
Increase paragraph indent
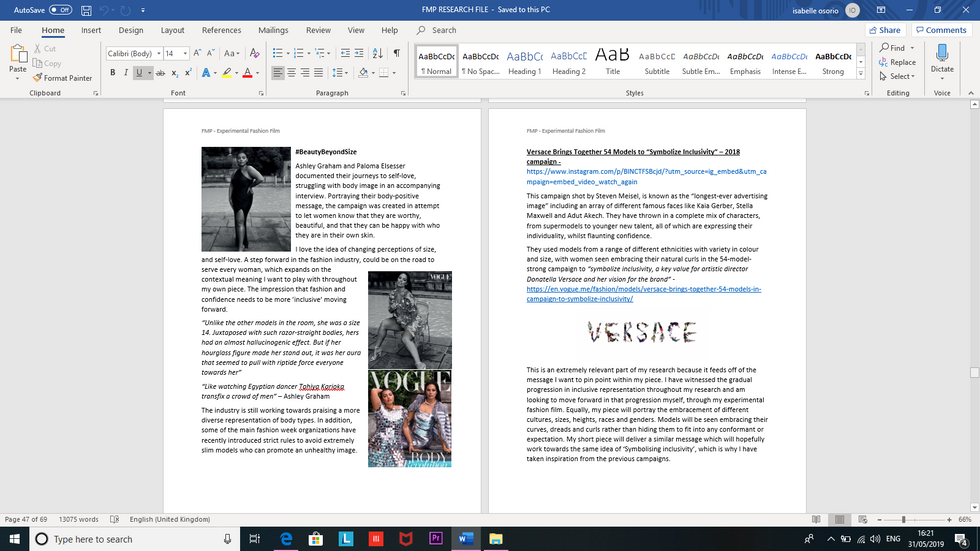click(359, 53)
